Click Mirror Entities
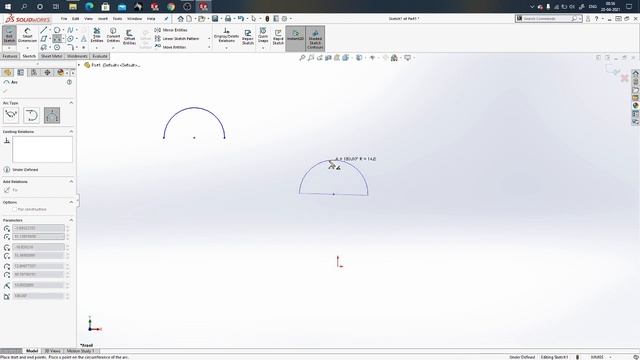640x360 pixels. click(x=171, y=30)
